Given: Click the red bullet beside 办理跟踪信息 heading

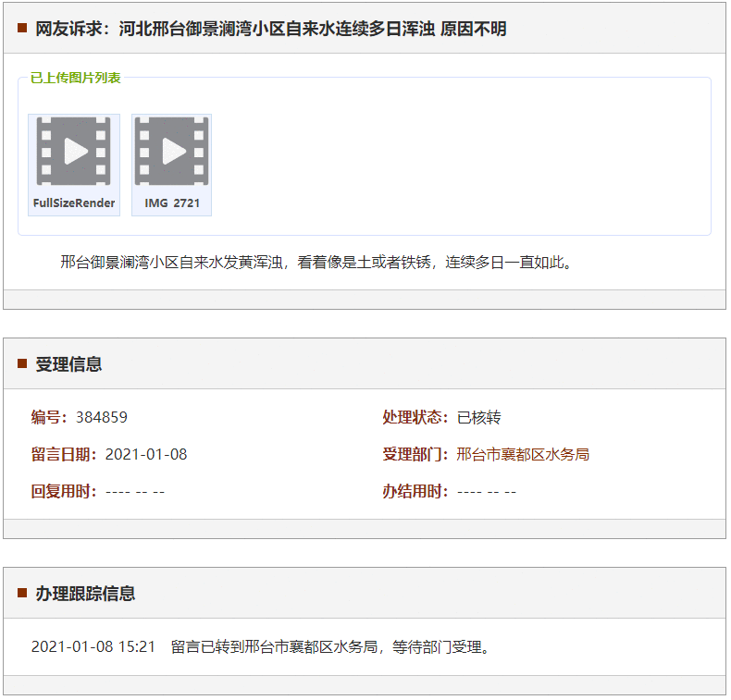Looking at the screenshot, I should point(22,593).
